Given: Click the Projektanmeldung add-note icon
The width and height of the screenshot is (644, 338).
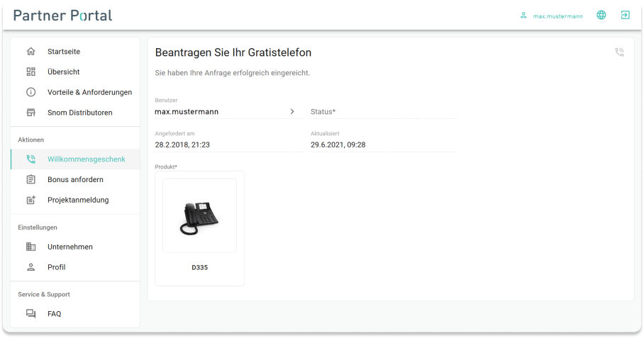Looking at the screenshot, I should 30,200.
